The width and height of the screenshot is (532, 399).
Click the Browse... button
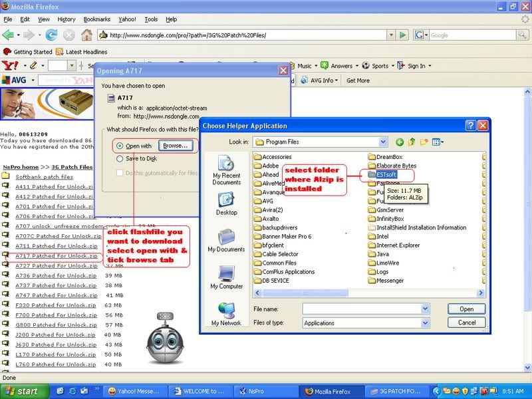pyautogui.click(x=176, y=146)
